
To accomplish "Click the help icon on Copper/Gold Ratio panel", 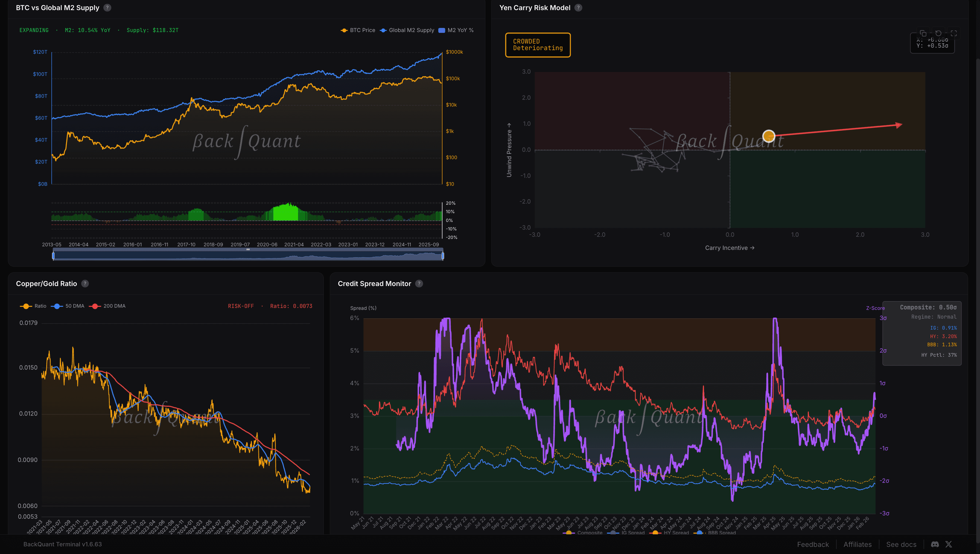I will pos(85,284).
